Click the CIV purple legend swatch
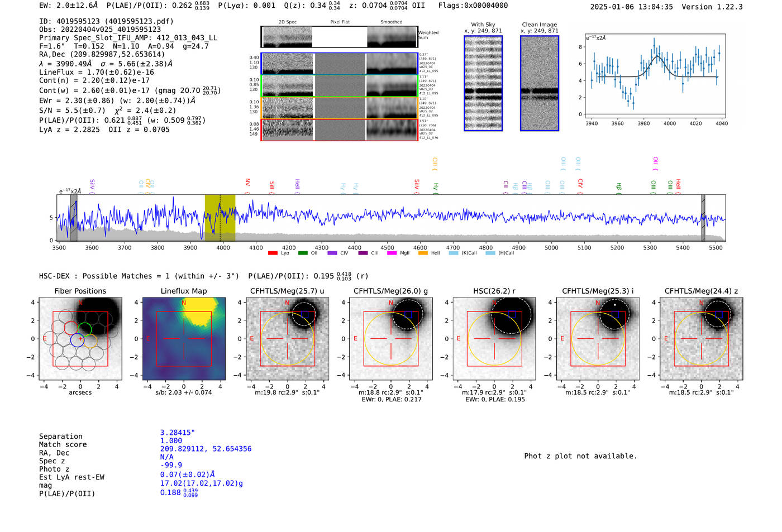 tap(332, 253)
